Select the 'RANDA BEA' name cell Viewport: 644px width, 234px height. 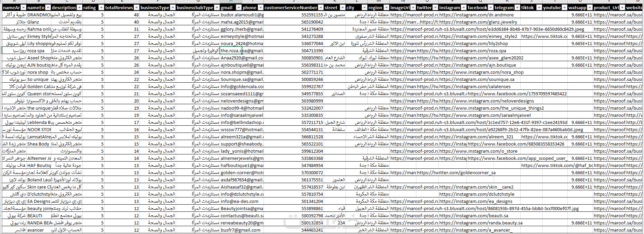coord(39,223)
